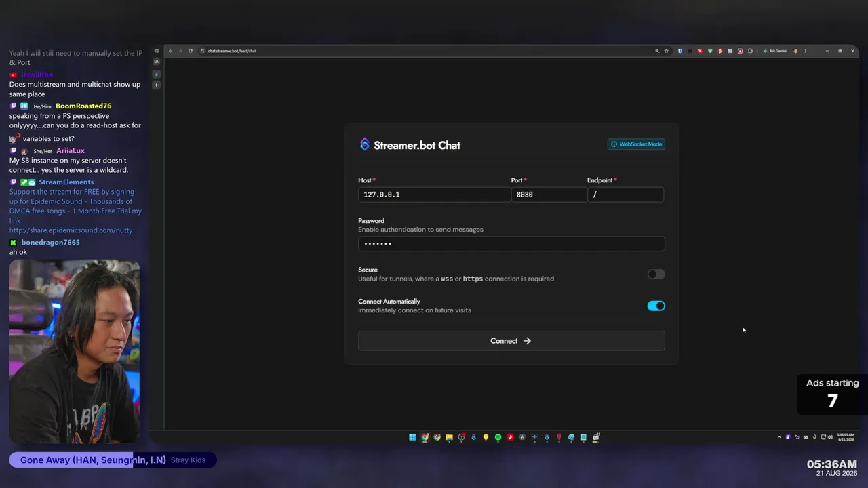Toggle the Secure switch

click(656, 274)
